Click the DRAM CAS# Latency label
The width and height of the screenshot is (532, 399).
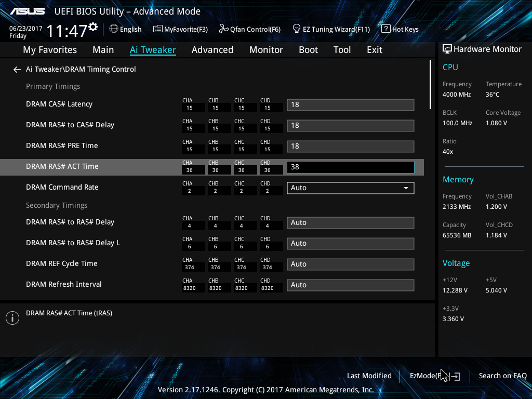point(59,104)
